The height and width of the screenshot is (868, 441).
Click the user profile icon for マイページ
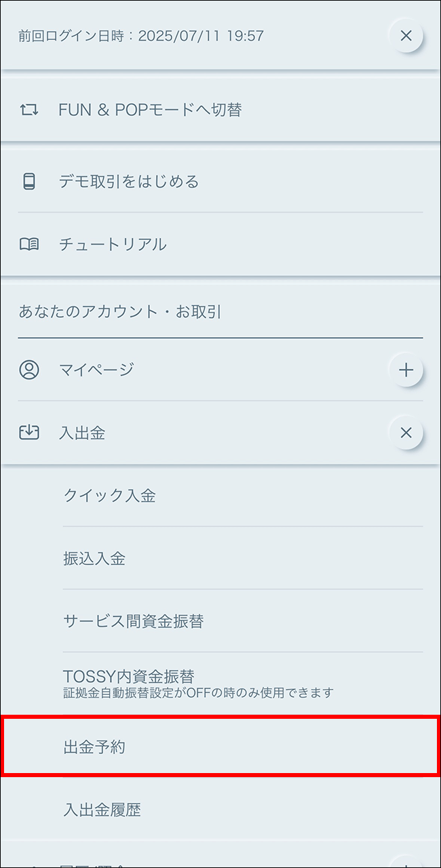click(29, 370)
